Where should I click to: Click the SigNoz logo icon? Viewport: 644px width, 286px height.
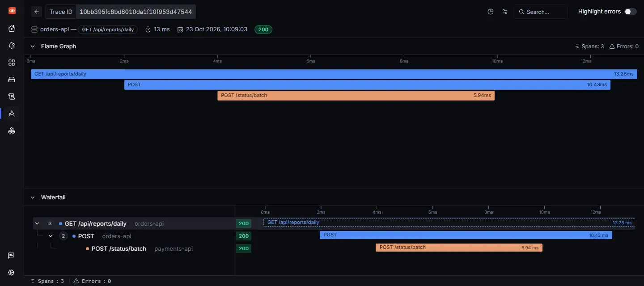12,11
